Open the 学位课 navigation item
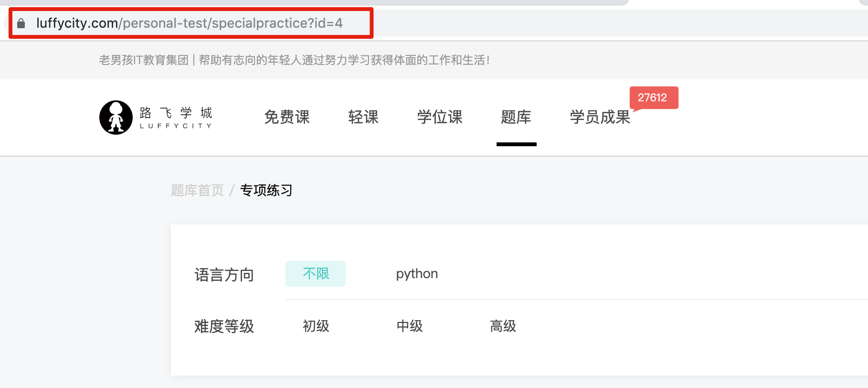This screenshot has width=868, height=388. point(440,117)
